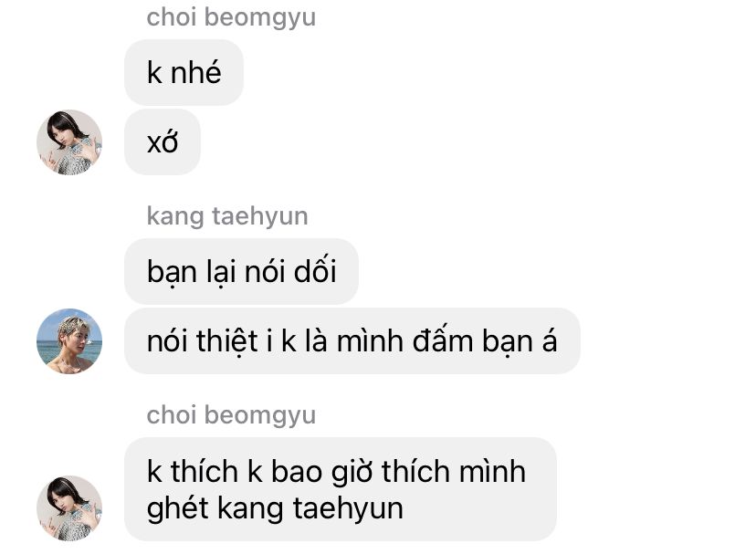Open choi beomgyu's avatar beside the 'xớ' message

[69, 142]
